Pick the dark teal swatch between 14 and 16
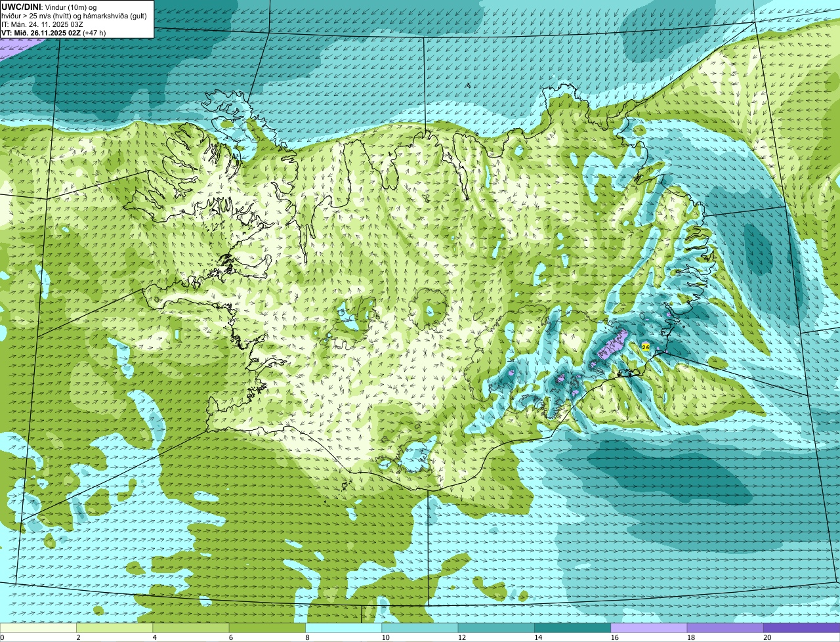840x642 pixels. tap(573, 628)
